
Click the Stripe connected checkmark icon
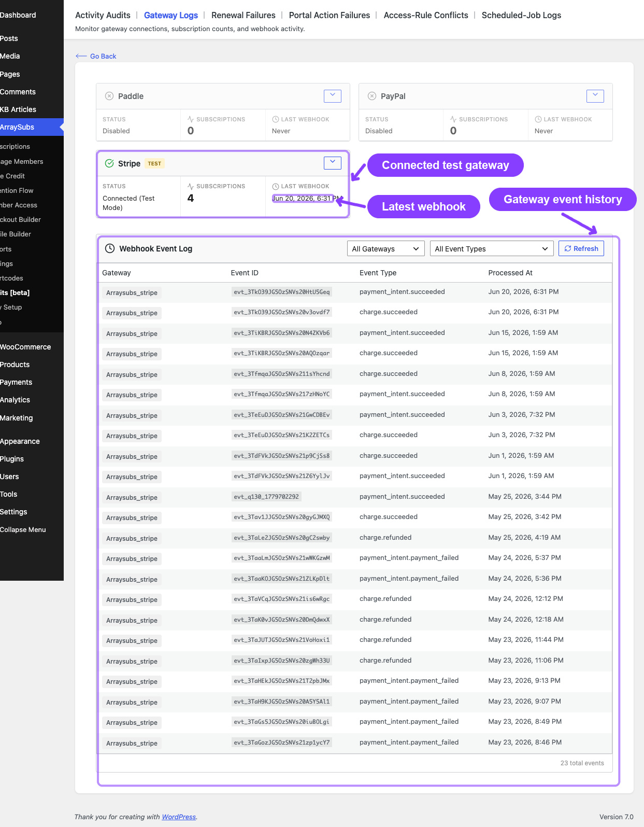109,163
